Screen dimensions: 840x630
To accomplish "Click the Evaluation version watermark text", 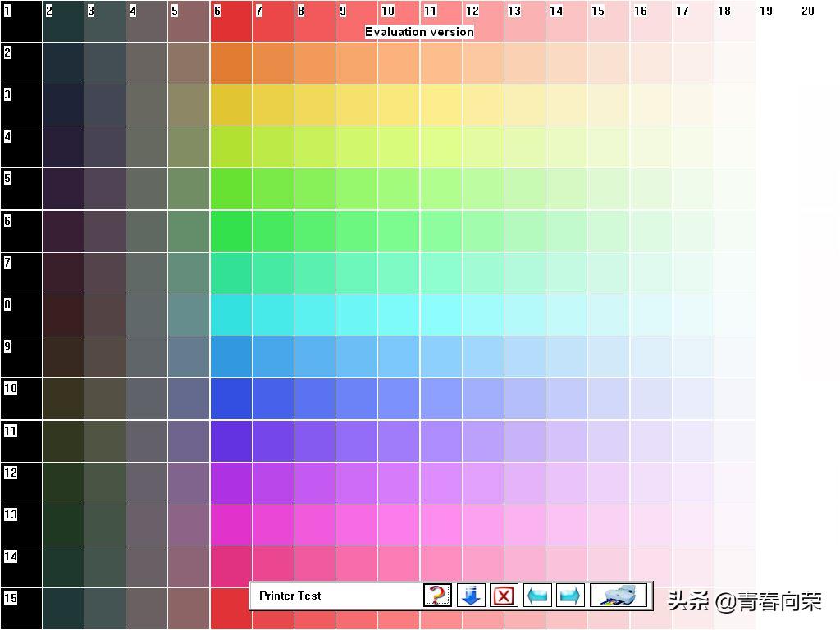I will click(419, 32).
